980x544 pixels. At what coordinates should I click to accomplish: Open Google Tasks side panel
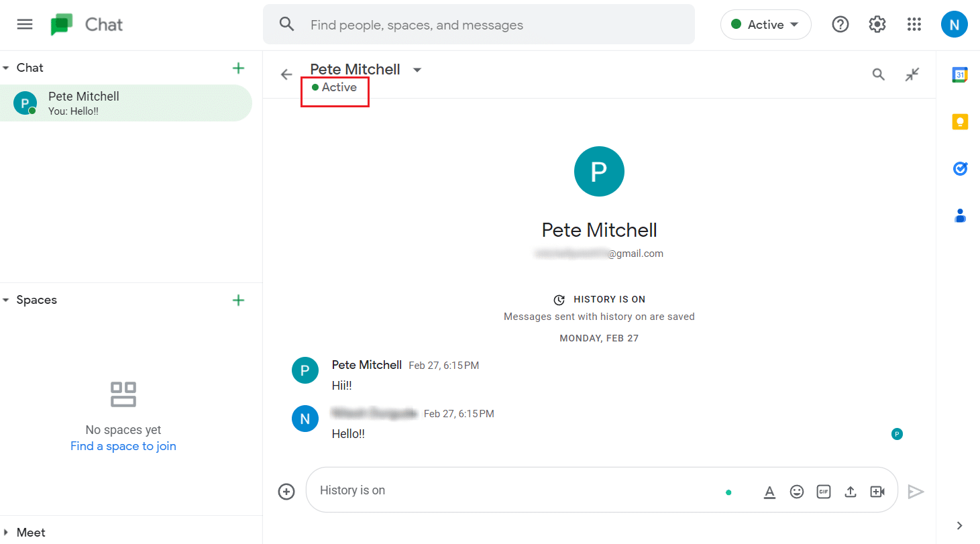click(x=960, y=168)
